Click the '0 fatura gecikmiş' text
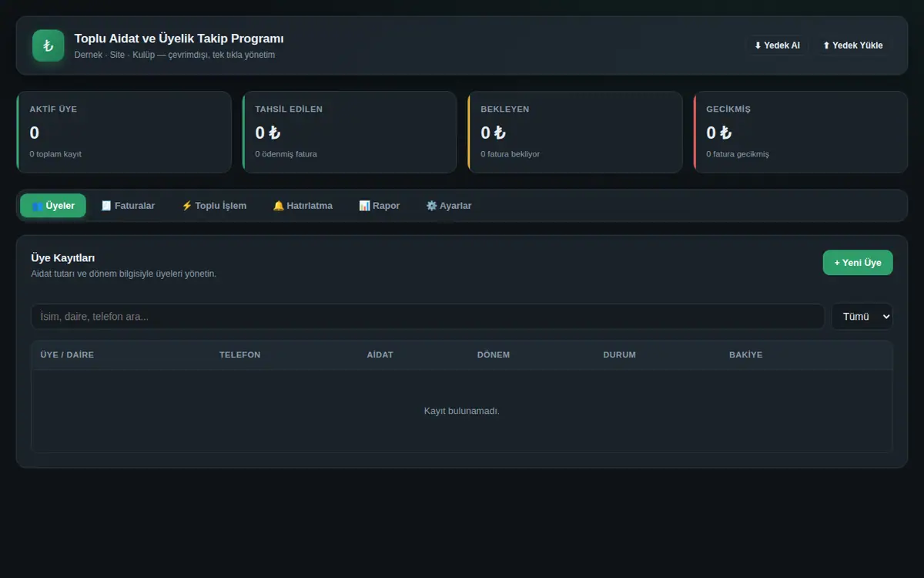Image resolution: width=924 pixels, height=578 pixels. point(738,154)
